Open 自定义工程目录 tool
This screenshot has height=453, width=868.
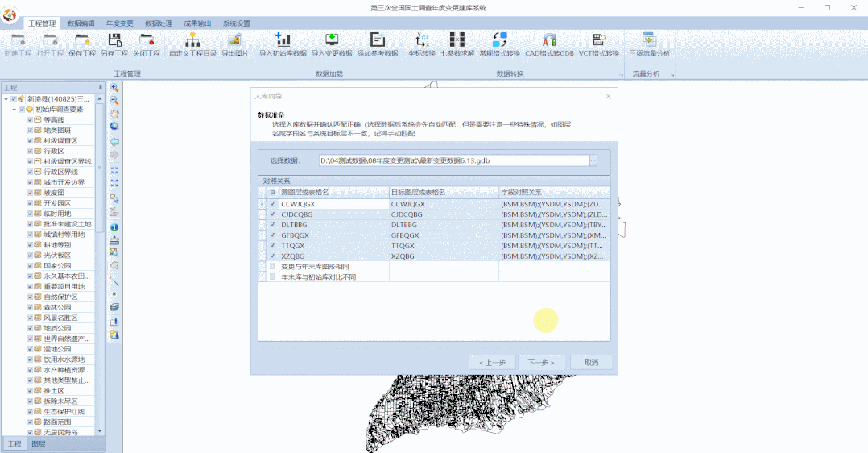pyautogui.click(x=192, y=44)
